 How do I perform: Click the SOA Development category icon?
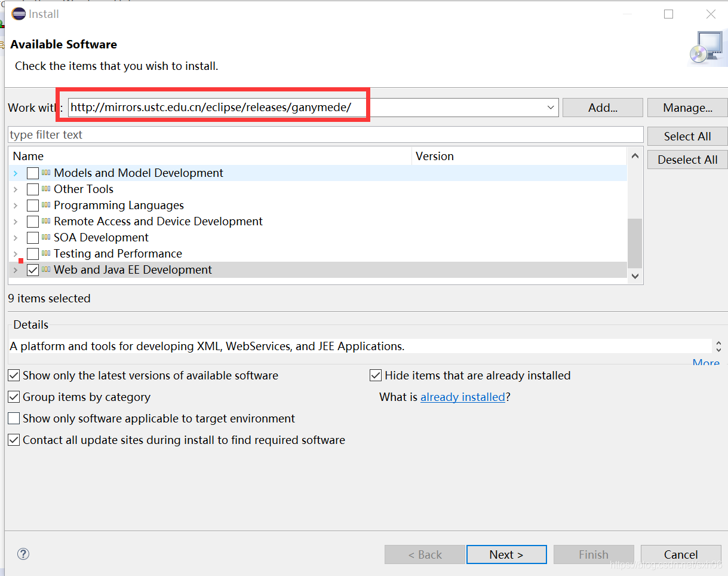coord(46,237)
